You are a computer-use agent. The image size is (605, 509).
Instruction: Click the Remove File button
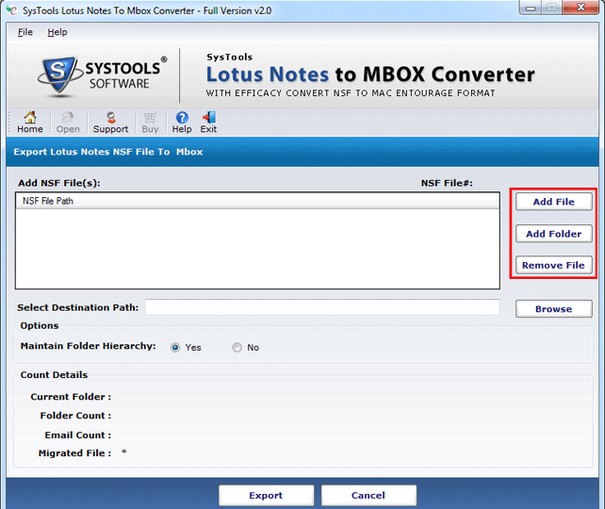tap(554, 265)
